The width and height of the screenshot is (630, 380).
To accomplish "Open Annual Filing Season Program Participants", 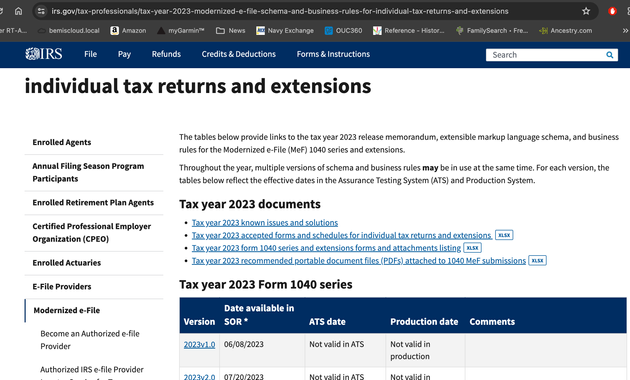I will click(x=88, y=172).
